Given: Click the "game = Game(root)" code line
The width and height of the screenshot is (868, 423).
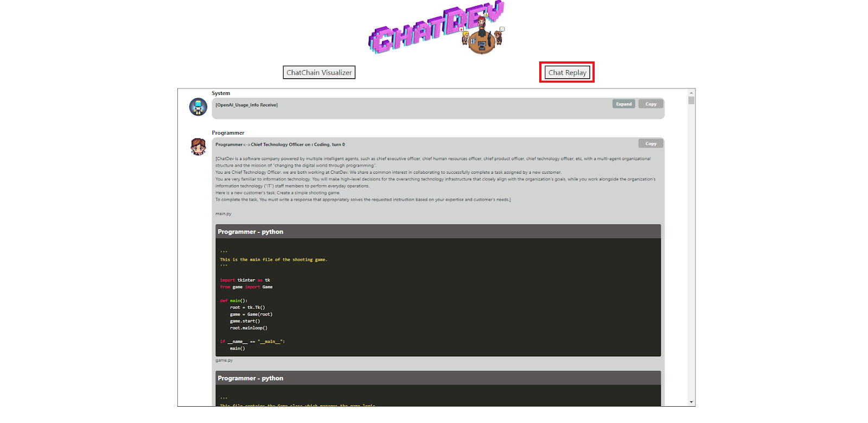Looking at the screenshot, I should 251,314.
